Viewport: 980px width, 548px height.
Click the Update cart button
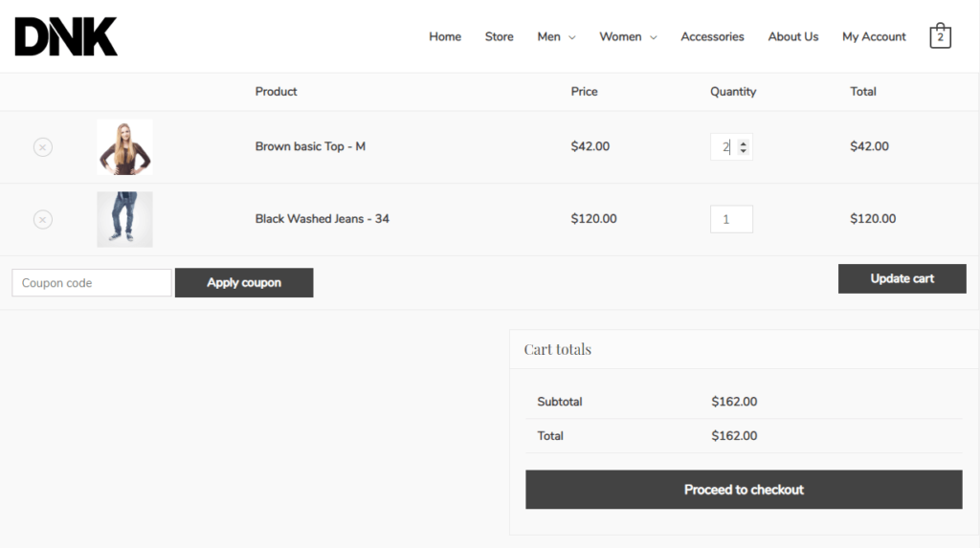coord(902,279)
